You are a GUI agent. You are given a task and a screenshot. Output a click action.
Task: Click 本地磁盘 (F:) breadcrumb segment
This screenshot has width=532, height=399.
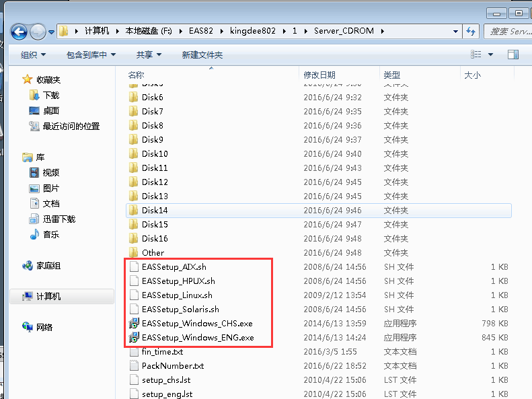click(149, 31)
